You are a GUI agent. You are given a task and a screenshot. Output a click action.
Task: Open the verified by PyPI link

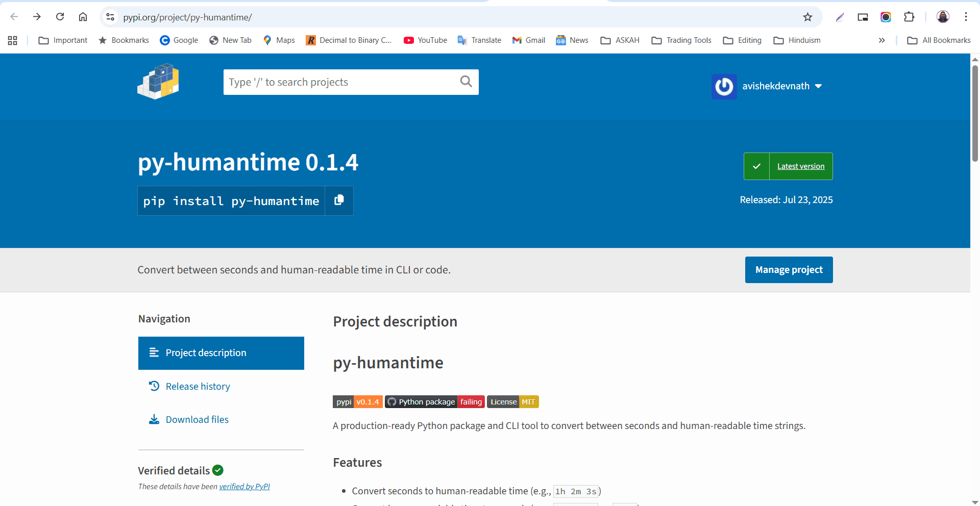pyautogui.click(x=244, y=487)
